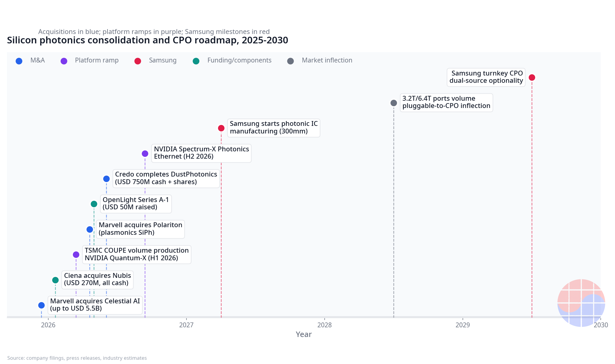Click the Marvell acquires Polariton annotation
The width and height of the screenshot is (615, 364).
(x=141, y=229)
